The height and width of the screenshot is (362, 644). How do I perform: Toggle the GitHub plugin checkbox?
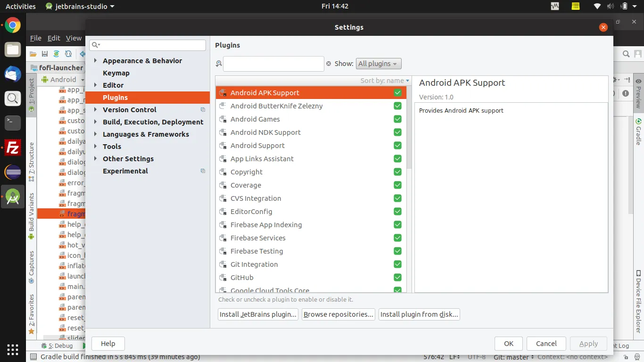pos(397,278)
